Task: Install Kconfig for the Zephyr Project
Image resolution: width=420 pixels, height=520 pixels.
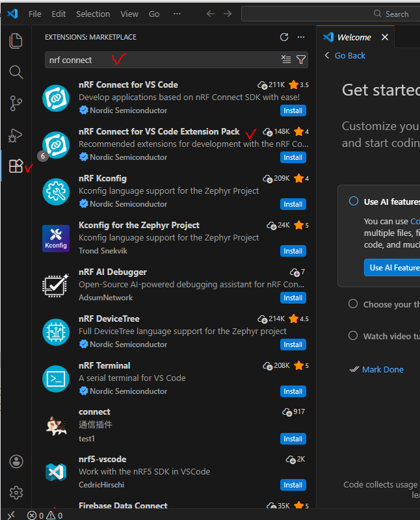Action: click(x=293, y=251)
